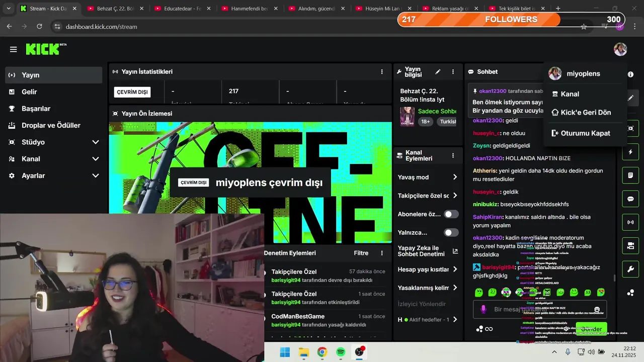Reload the page
Screen dimensions: 644x362
(x=40, y=27)
